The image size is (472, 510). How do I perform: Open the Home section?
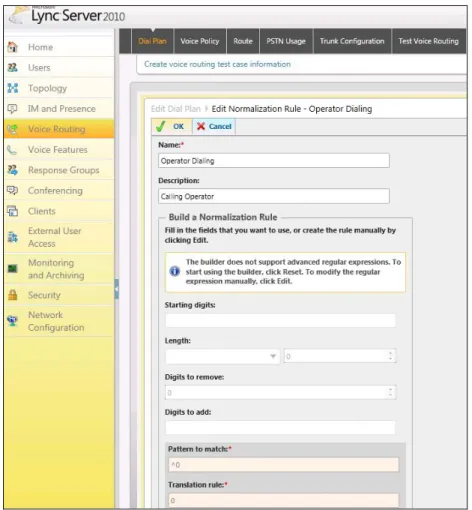pos(60,47)
